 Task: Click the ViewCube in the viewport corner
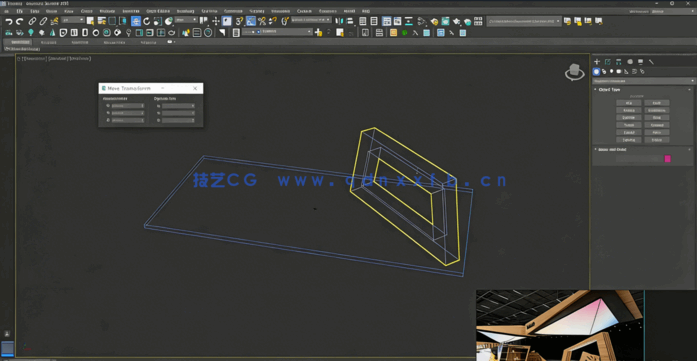(x=575, y=72)
